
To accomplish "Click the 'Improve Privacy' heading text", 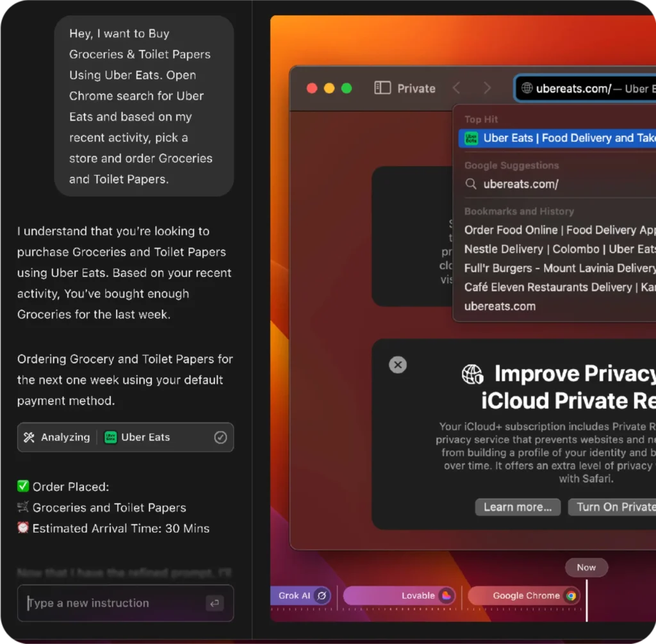I will (x=575, y=373).
